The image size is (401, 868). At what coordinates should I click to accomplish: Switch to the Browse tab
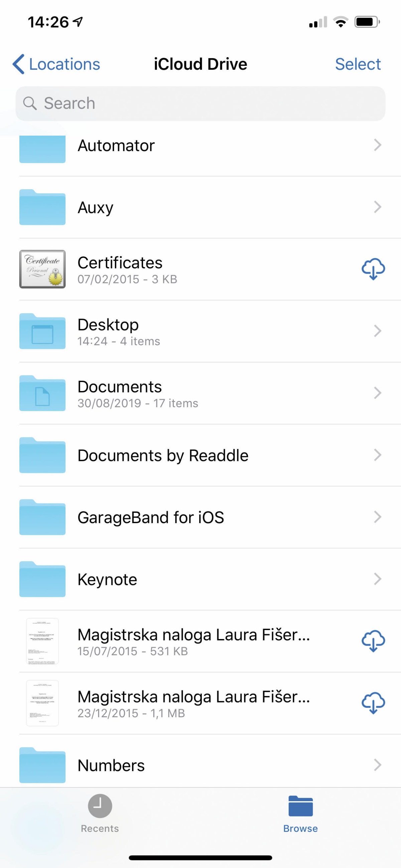pos(300,814)
